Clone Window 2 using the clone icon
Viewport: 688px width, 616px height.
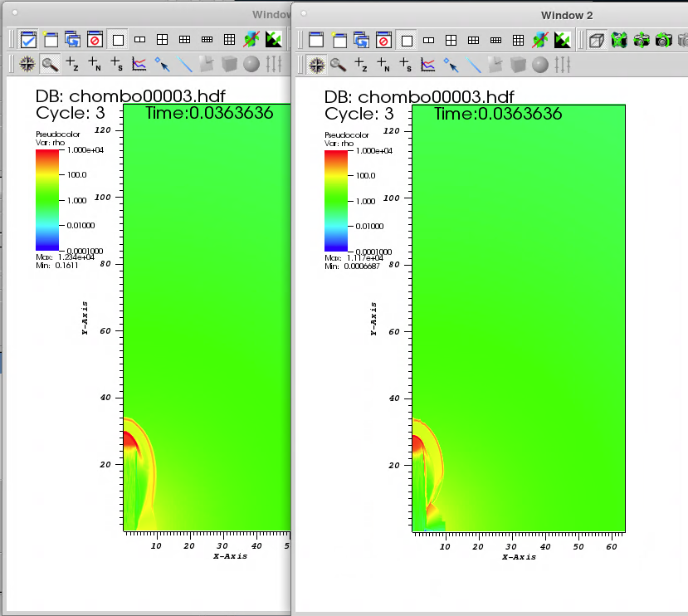click(x=361, y=41)
